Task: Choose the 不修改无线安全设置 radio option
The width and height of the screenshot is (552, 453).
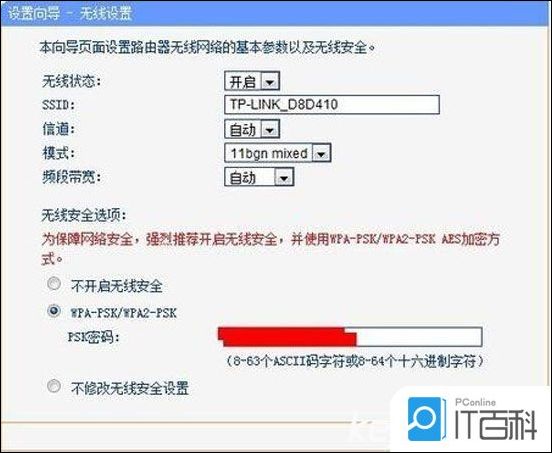Action: [54, 386]
